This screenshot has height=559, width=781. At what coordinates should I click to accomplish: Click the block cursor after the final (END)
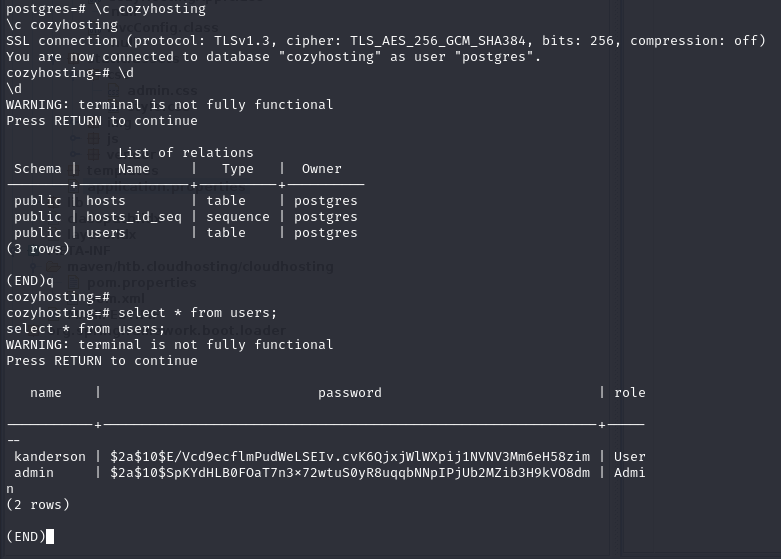coord(50,537)
